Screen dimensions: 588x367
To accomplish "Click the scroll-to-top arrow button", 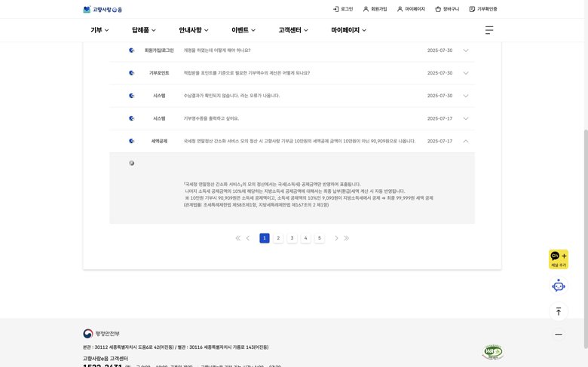I will tap(559, 311).
